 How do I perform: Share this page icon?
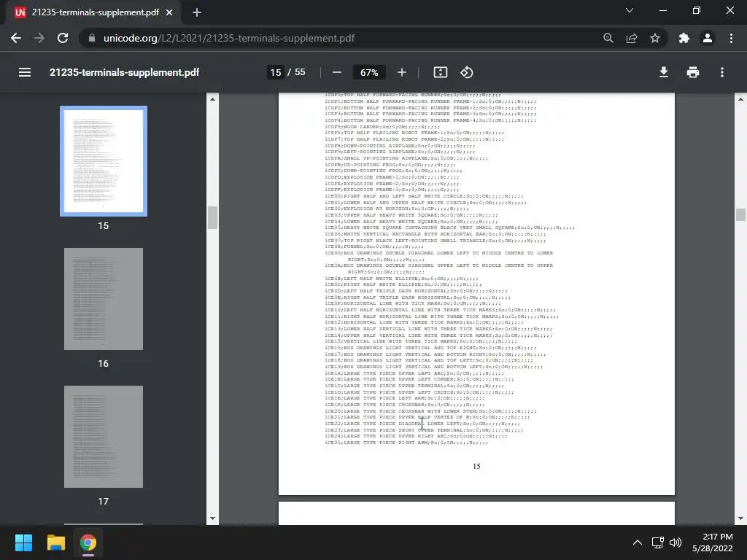point(632,38)
